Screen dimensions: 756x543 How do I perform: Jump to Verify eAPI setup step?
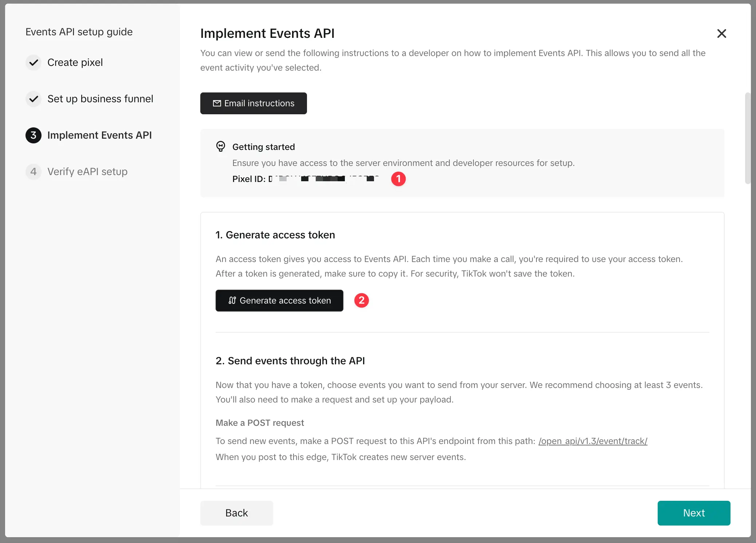[87, 172]
